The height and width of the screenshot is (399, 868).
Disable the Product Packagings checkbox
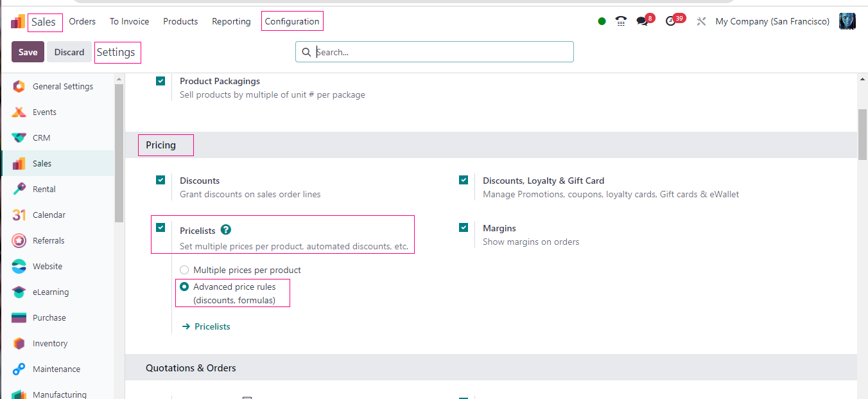(161, 81)
